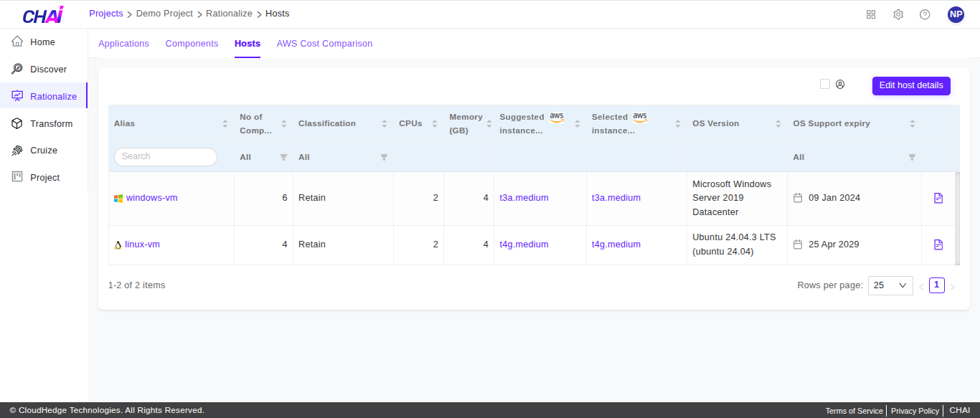This screenshot has height=418, width=980.
Task: Click Projects breadcrumb link
Action: click(106, 14)
